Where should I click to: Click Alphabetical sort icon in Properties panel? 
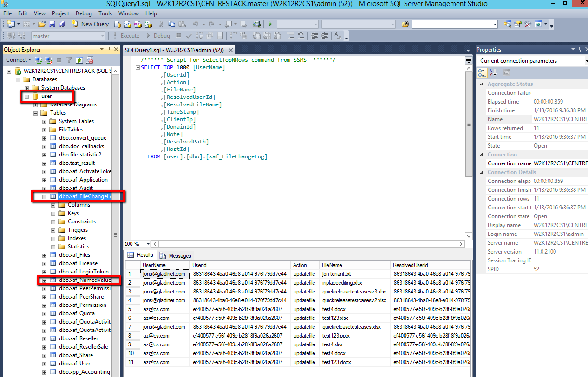coord(493,72)
